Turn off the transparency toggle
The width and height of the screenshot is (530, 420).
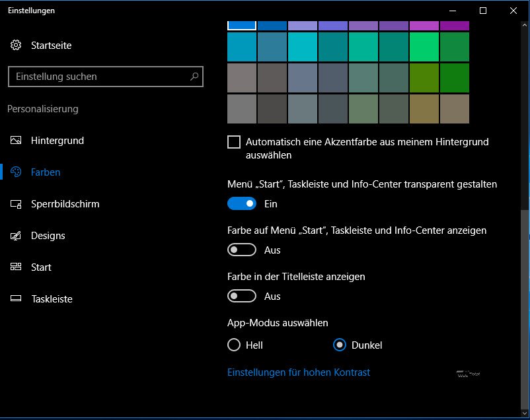pyautogui.click(x=242, y=204)
